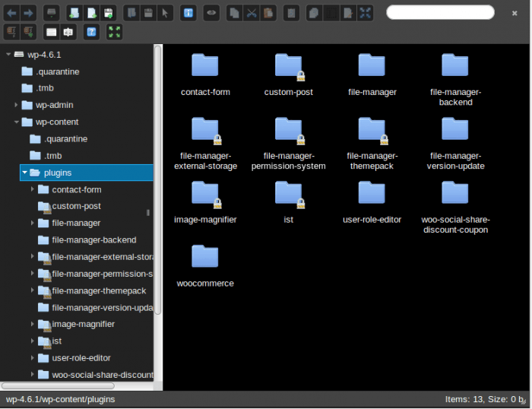Go forward with the right arrow icon
The image size is (532, 409).
point(28,13)
